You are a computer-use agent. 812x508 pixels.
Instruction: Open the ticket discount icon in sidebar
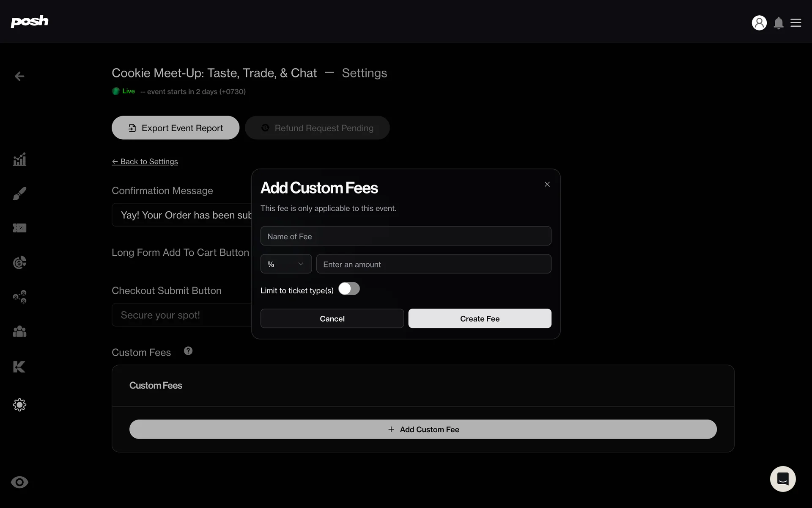tap(19, 228)
